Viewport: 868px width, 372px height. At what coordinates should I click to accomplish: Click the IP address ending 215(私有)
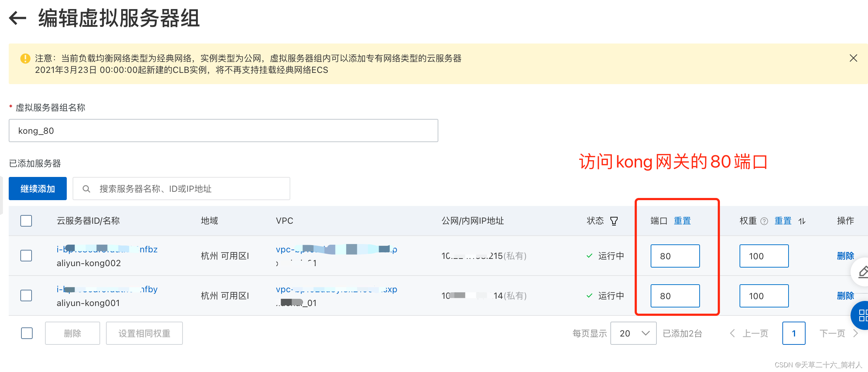[x=484, y=256]
